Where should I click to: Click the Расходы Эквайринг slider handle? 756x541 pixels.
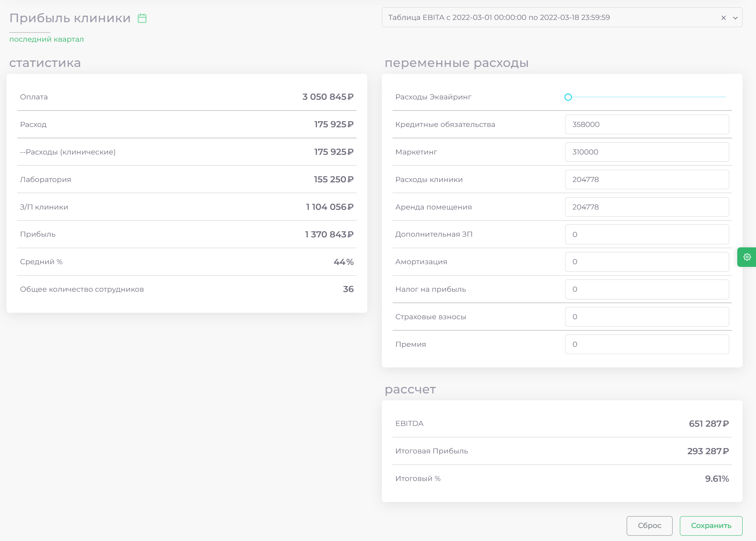coord(568,97)
